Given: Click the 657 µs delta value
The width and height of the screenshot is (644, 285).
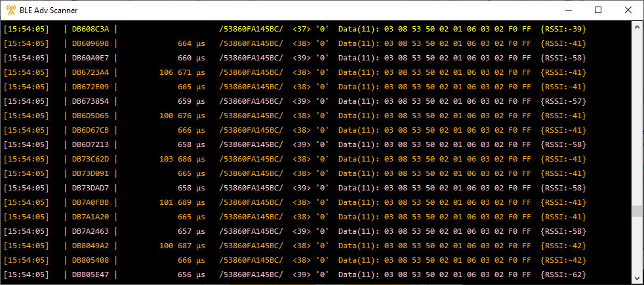Looking at the screenshot, I should (191, 231).
